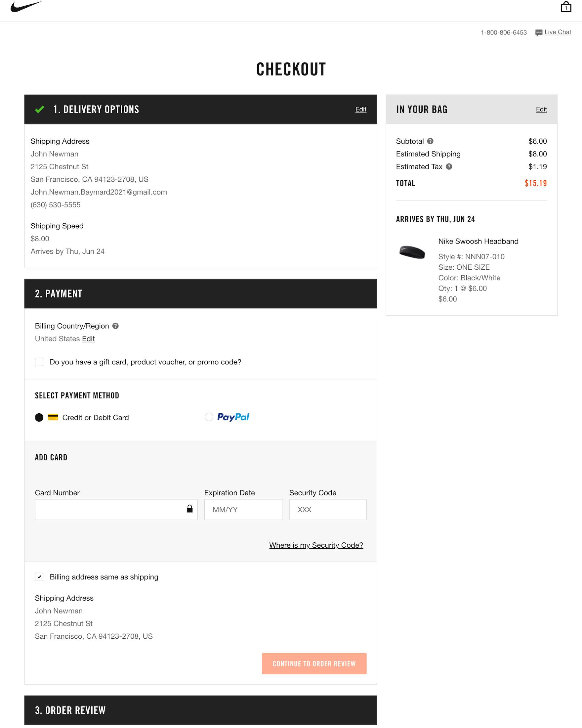This screenshot has height=728, width=582.
Task: Click the Estimated Tax help icon
Action: tap(449, 166)
